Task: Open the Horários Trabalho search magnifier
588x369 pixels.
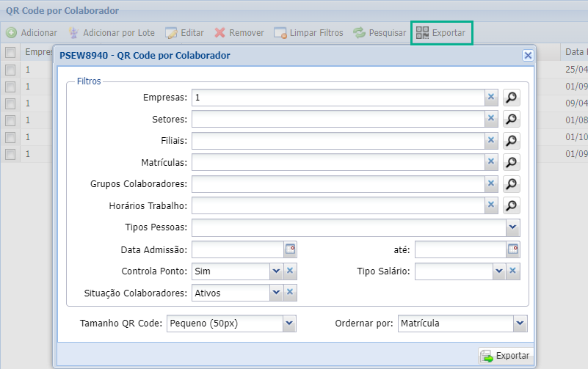Action: (512, 205)
